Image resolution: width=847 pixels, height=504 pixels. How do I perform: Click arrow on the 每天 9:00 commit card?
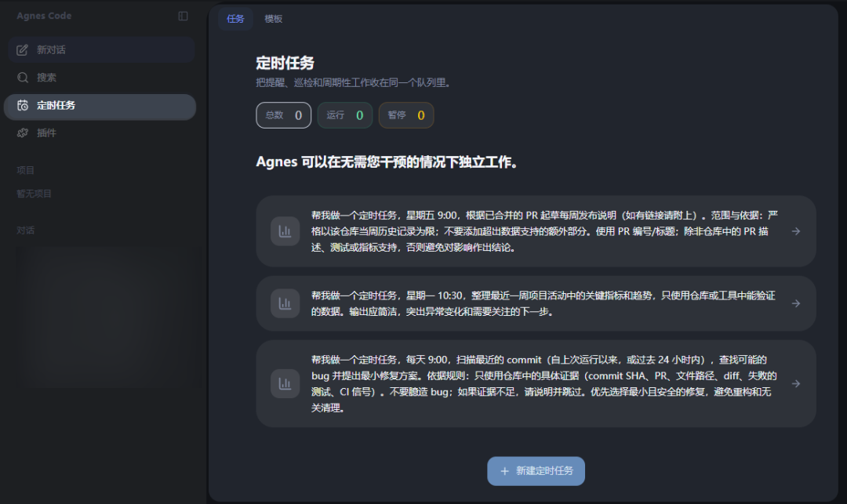pos(796,383)
